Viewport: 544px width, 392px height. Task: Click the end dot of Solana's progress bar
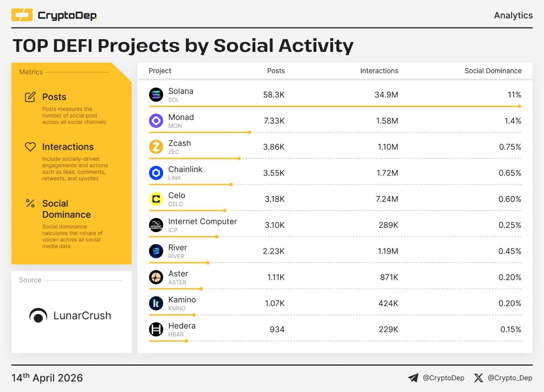pos(519,106)
